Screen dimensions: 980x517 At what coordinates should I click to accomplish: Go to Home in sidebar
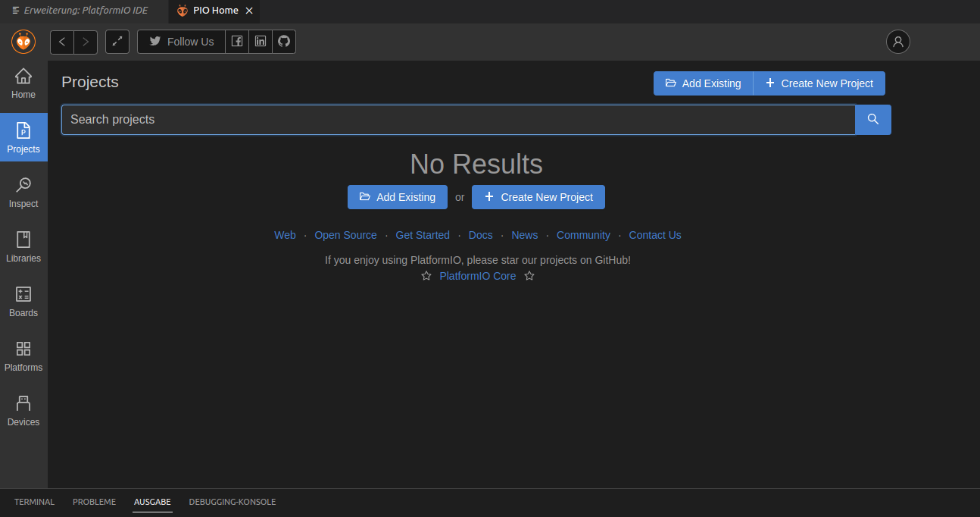23,83
